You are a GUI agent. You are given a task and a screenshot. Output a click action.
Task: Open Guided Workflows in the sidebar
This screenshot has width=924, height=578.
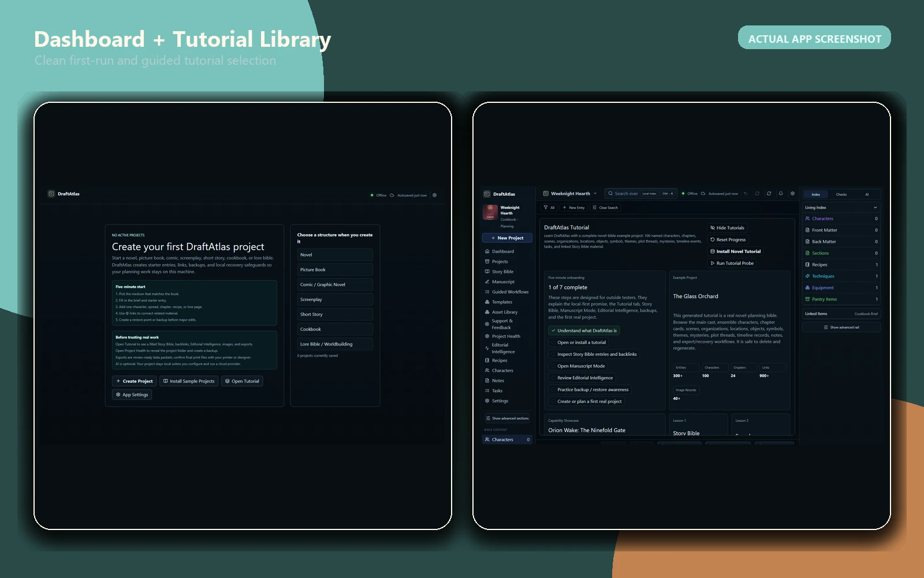pyautogui.click(x=507, y=292)
